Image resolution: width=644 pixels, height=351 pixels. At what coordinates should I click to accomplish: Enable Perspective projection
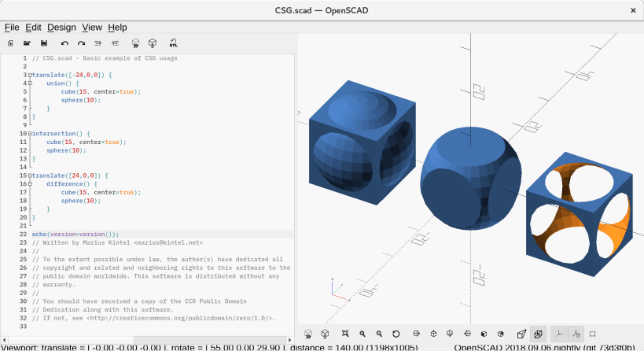[x=521, y=334]
